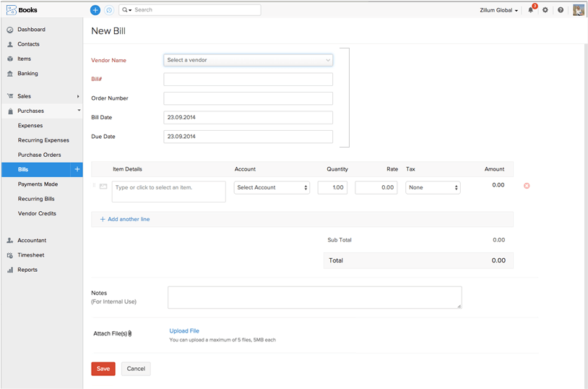Open the Select Account dropdown

click(x=272, y=187)
